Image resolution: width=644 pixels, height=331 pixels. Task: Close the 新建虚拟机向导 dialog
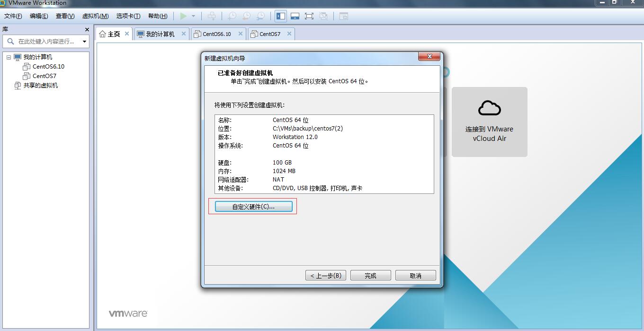pos(429,57)
